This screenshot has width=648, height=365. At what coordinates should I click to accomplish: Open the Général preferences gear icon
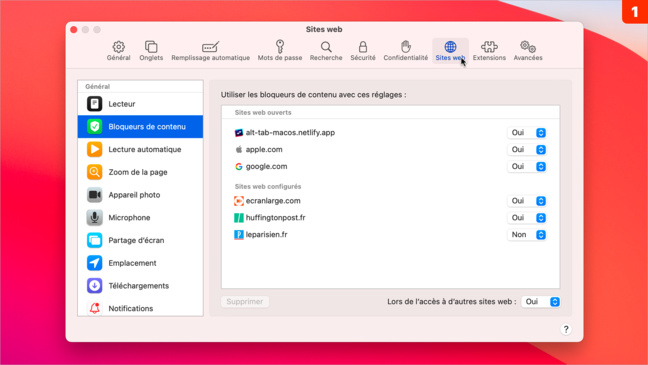119,47
